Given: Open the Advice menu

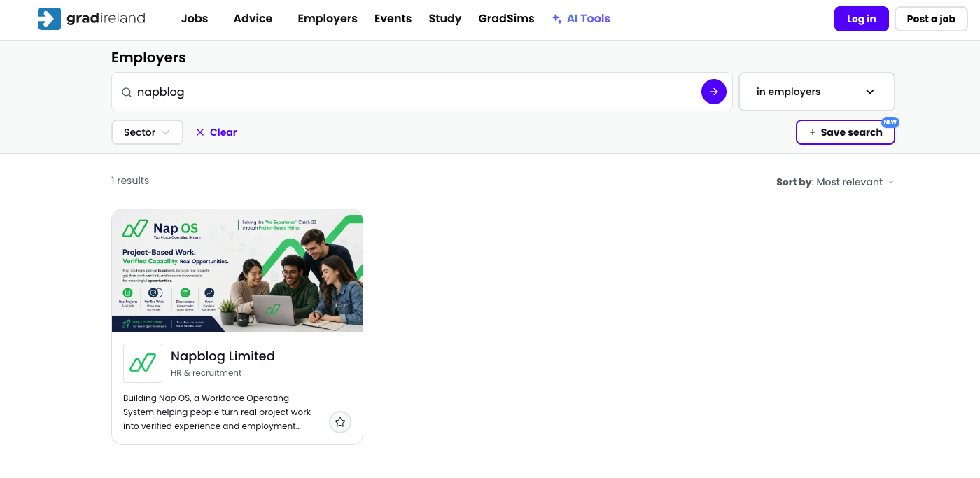Looking at the screenshot, I should click(x=253, y=19).
